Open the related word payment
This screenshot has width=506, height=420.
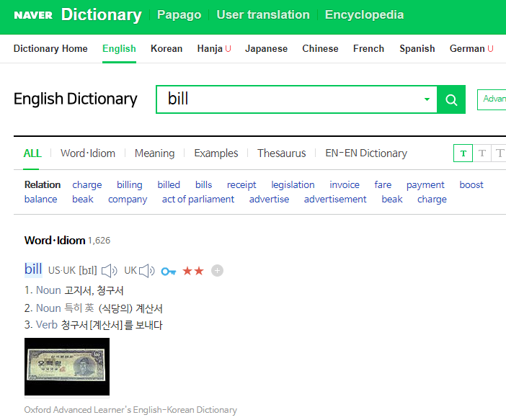tap(425, 185)
